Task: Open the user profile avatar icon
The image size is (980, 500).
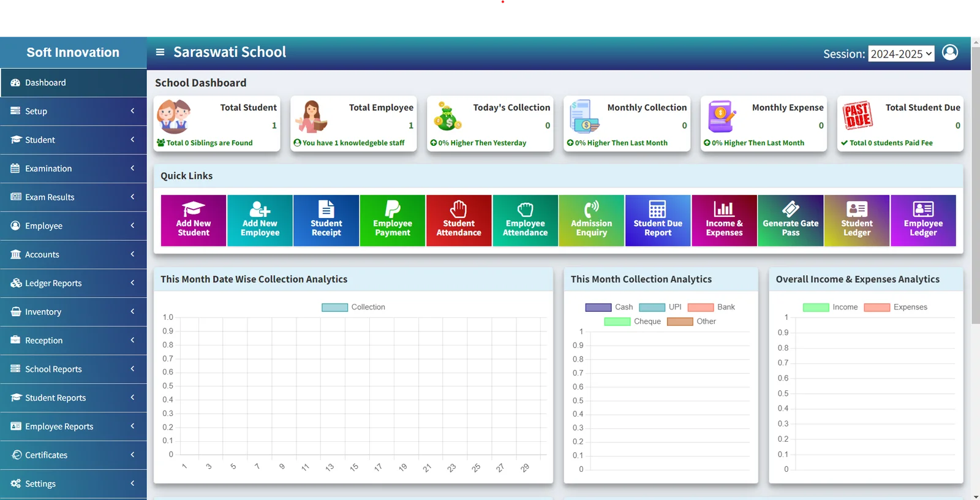Action: tap(950, 53)
